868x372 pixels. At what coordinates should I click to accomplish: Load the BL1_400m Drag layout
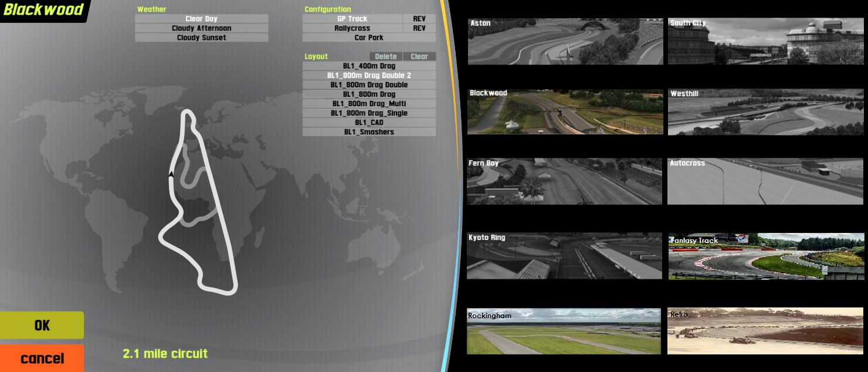369,66
